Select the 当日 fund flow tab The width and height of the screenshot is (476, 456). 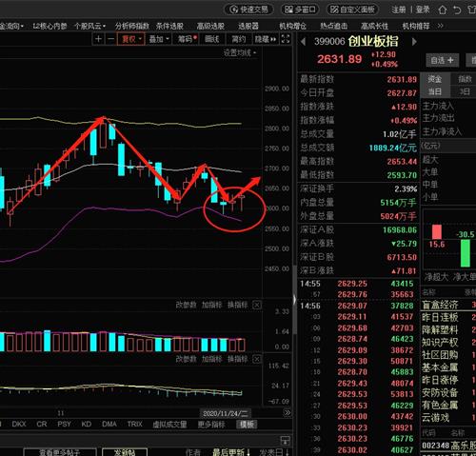point(435,91)
